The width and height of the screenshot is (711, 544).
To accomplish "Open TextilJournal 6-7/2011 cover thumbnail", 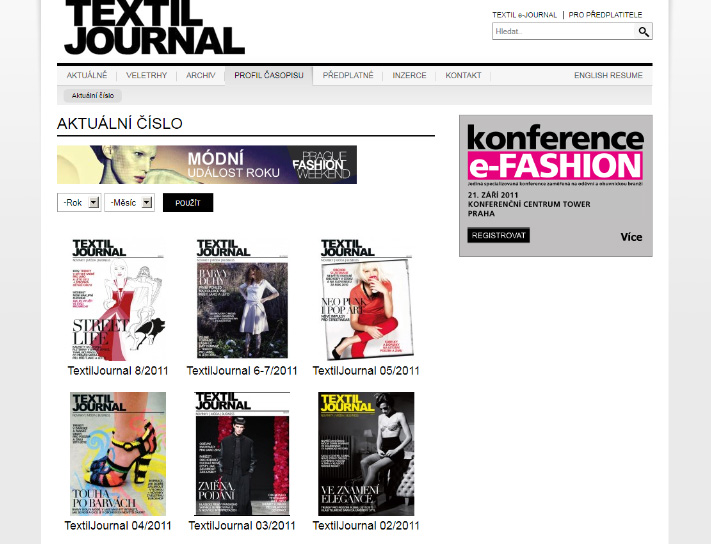I will (x=242, y=299).
